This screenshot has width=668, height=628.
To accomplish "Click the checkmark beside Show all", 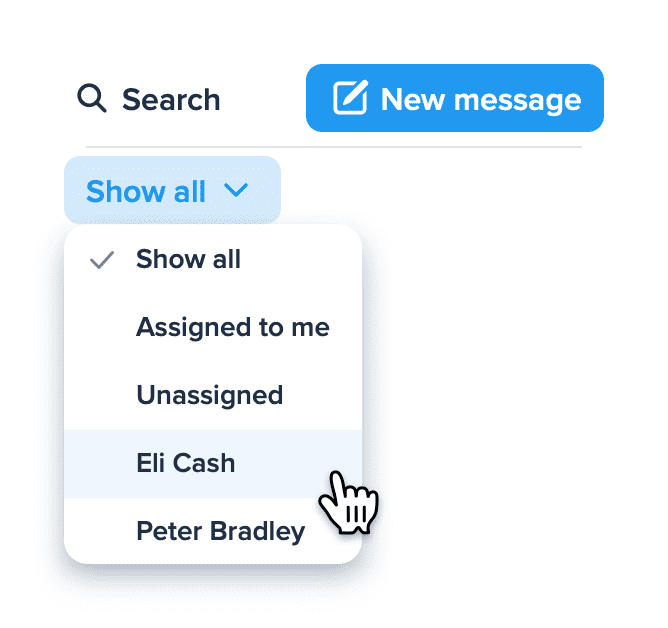I will [x=101, y=260].
